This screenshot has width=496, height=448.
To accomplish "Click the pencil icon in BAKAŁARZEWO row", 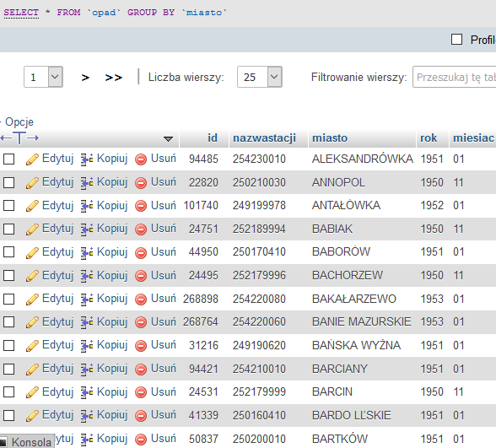I will pos(32,300).
